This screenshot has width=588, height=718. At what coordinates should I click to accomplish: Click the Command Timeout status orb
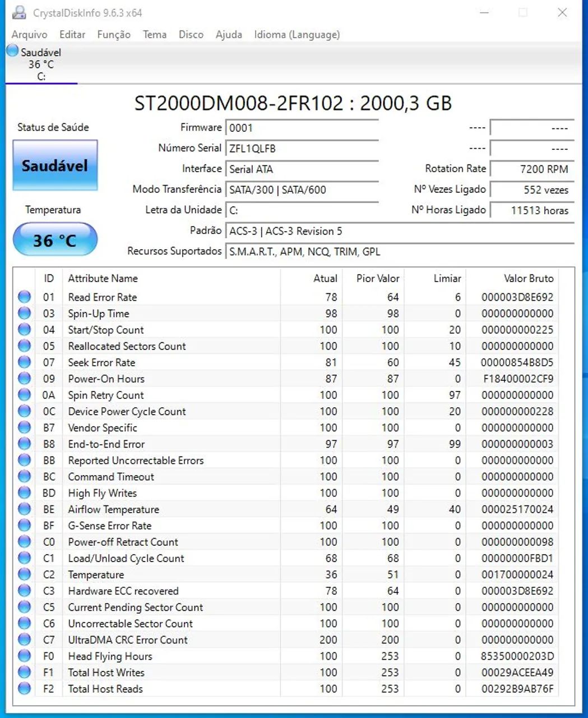pos(25,476)
